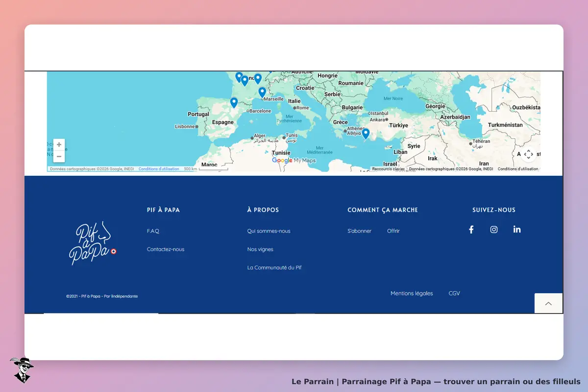Select the blue map pin near Athens

(366, 133)
